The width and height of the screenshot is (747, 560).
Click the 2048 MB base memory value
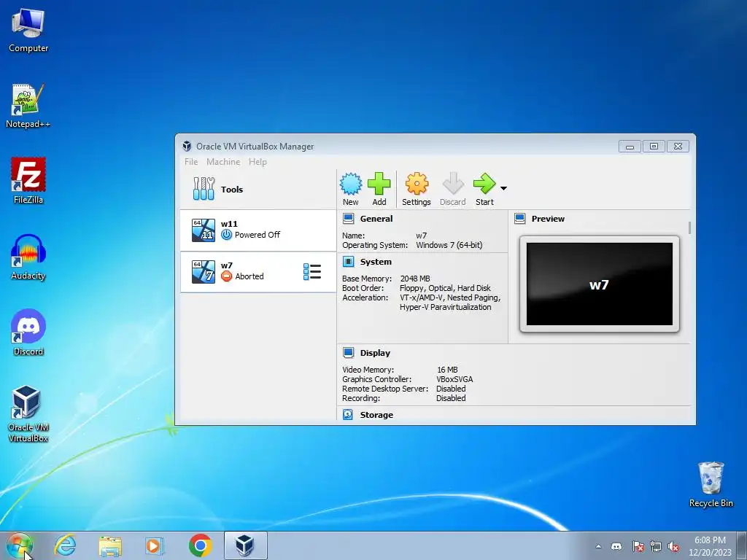tap(415, 279)
